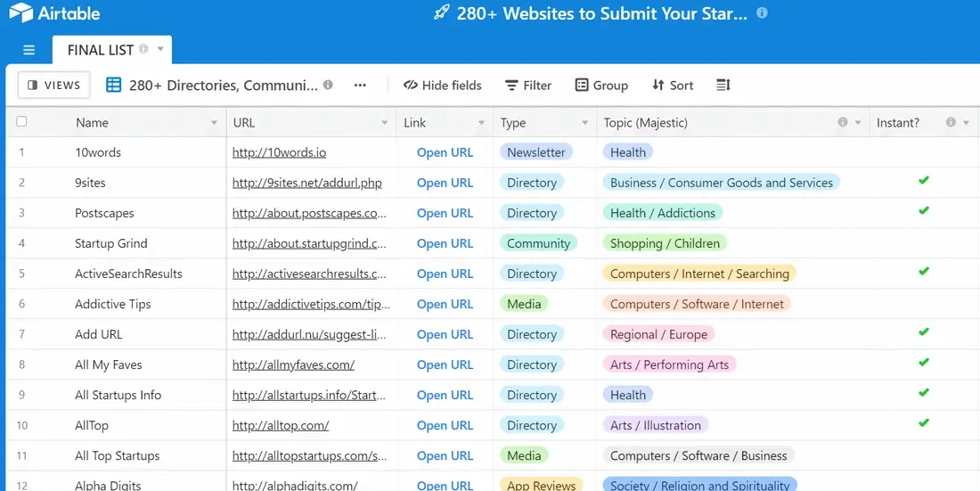Open the view options ellipsis menu

[x=360, y=85]
